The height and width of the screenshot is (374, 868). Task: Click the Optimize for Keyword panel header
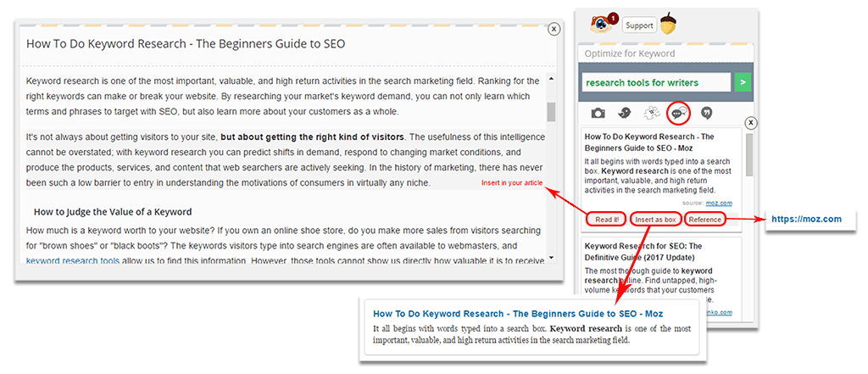pos(665,53)
